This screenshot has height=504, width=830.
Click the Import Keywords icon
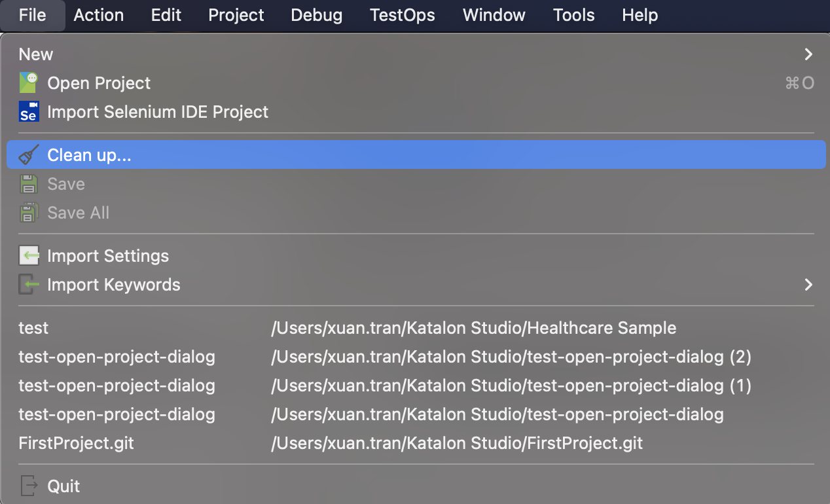pos(28,285)
